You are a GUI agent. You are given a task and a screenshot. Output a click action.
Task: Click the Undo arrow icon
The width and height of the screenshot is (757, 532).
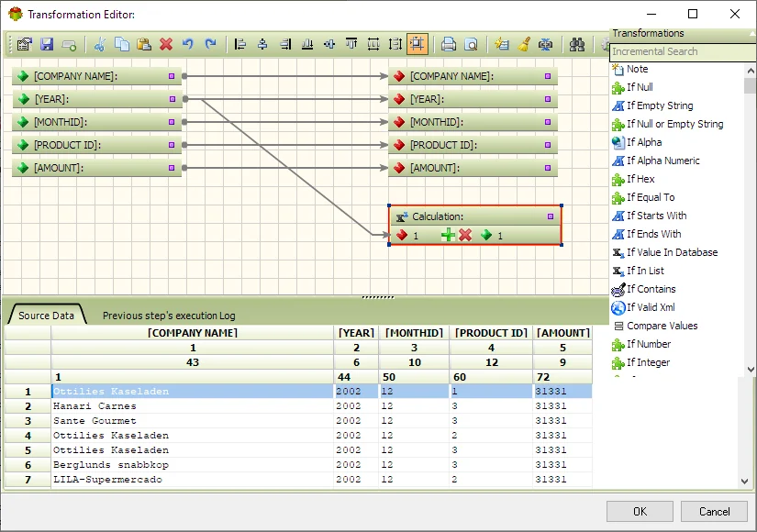pos(188,44)
